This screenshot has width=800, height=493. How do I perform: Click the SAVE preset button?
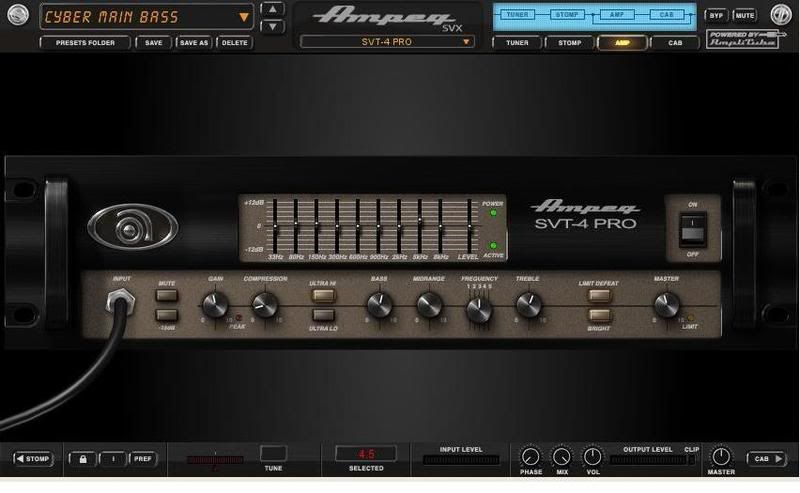pyautogui.click(x=154, y=43)
